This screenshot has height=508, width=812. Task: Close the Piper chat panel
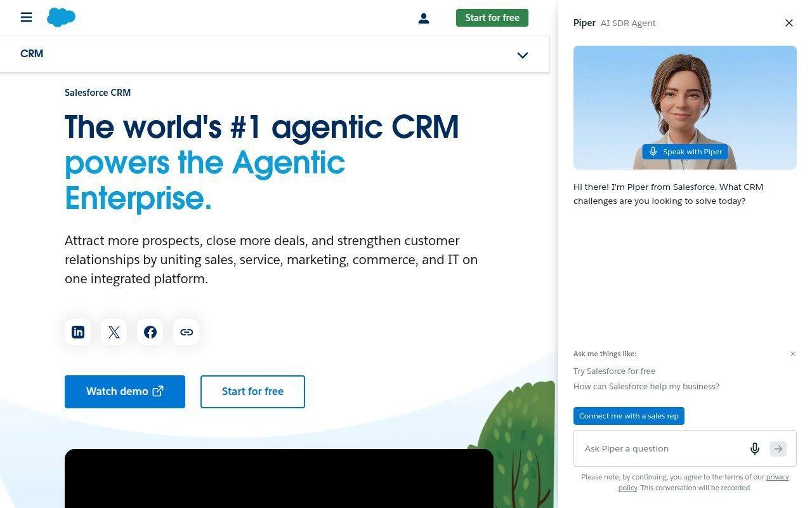point(789,23)
